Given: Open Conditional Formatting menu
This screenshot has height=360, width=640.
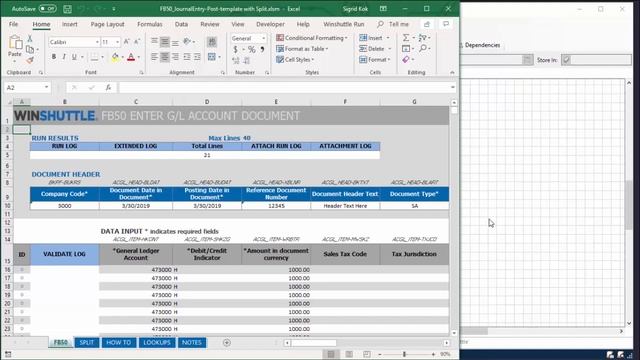Looking at the screenshot, I should (312, 38).
